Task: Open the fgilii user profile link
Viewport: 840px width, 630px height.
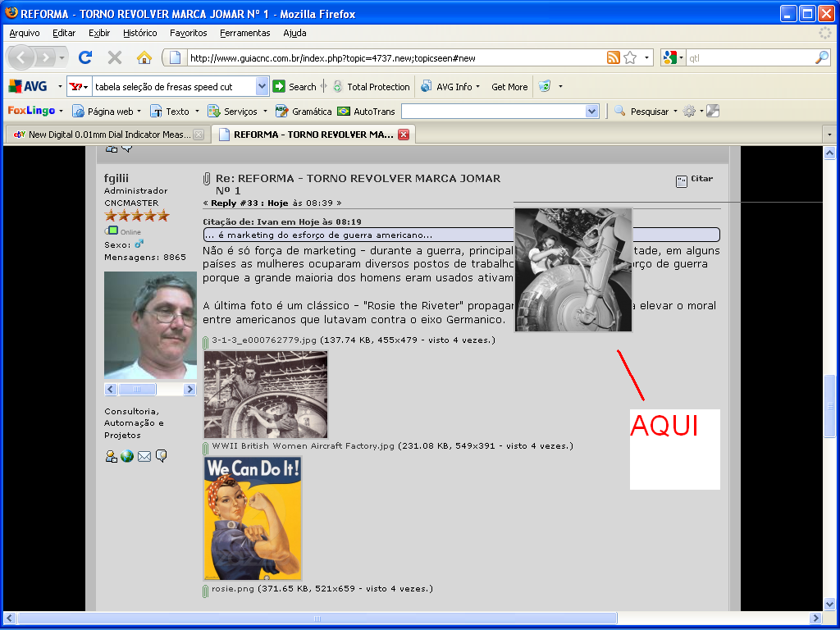Action: (x=116, y=178)
